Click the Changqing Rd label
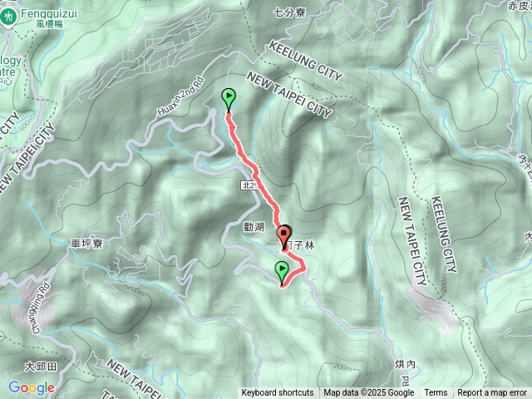 pyautogui.click(x=42, y=308)
